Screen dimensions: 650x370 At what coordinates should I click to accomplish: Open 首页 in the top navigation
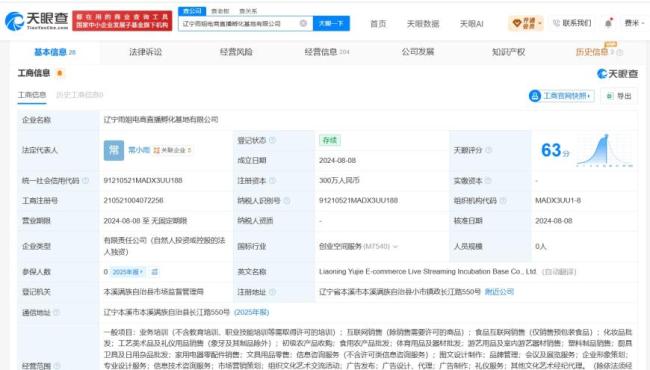378,24
